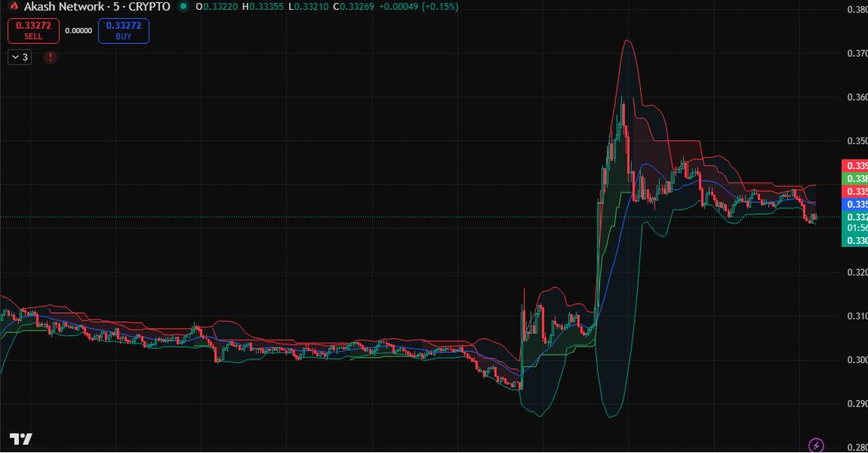
Task: Click the light green 0.338 price label
Action: coord(854,178)
